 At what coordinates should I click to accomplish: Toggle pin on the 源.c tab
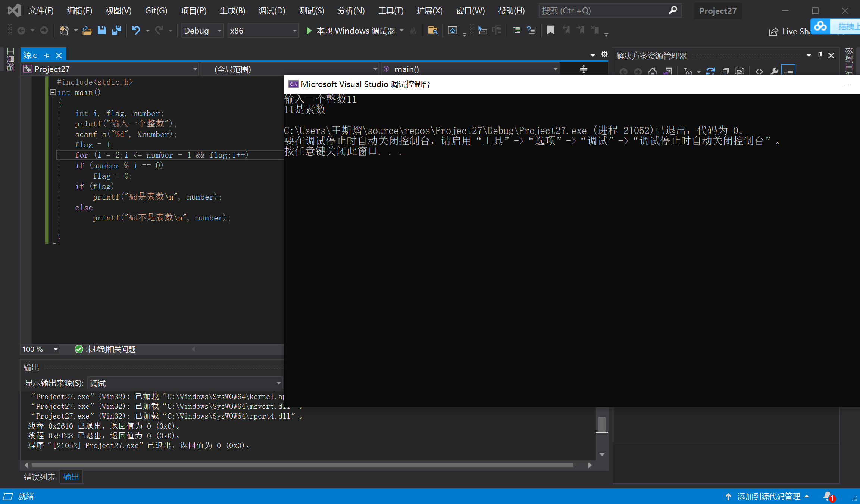point(47,56)
